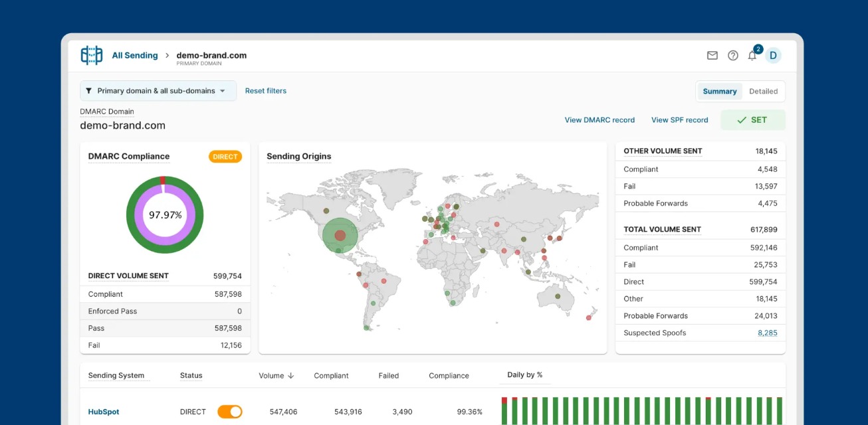
Task: Open the View SPF record link
Action: click(679, 120)
